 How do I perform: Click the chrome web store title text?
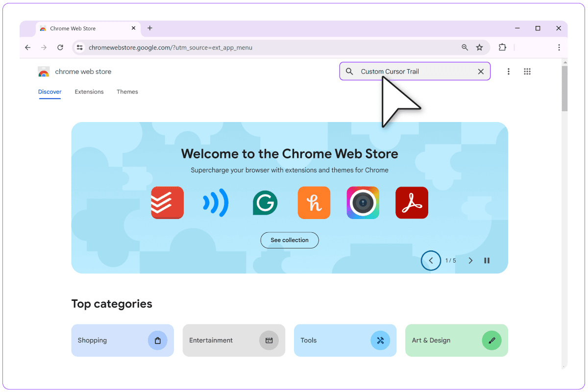click(x=83, y=72)
